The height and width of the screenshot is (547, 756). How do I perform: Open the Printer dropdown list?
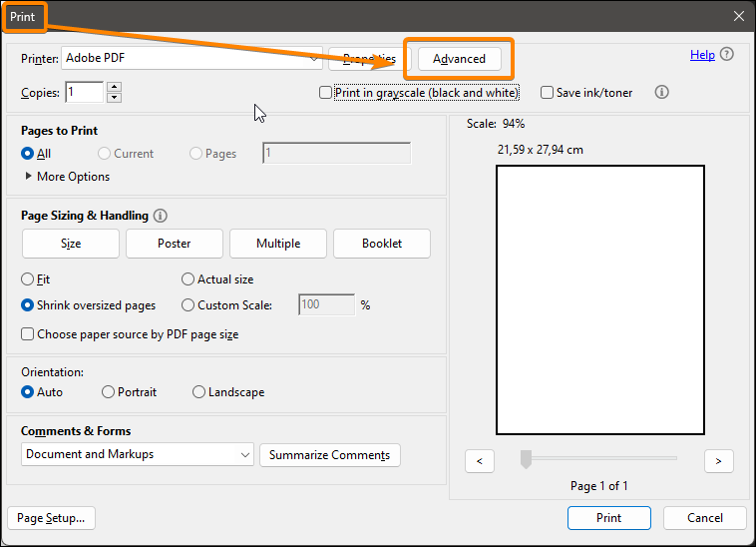(x=315, y=59)
